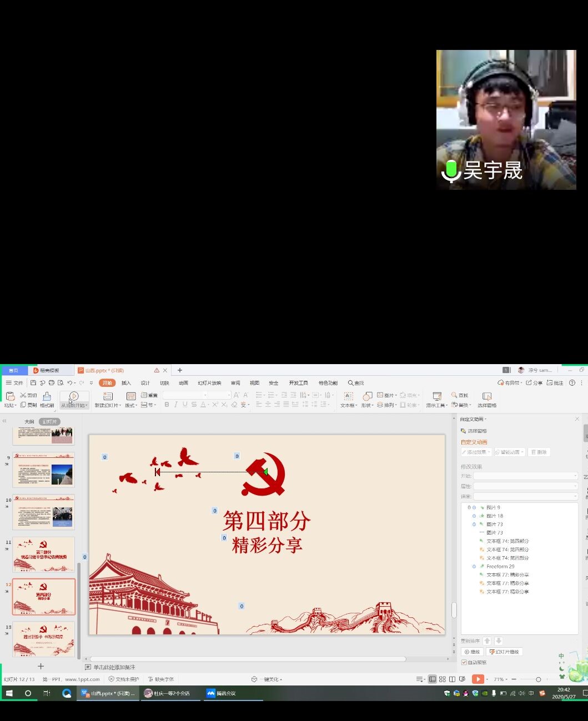Open the 动画 ribbon tab

(x=183, y=383)
